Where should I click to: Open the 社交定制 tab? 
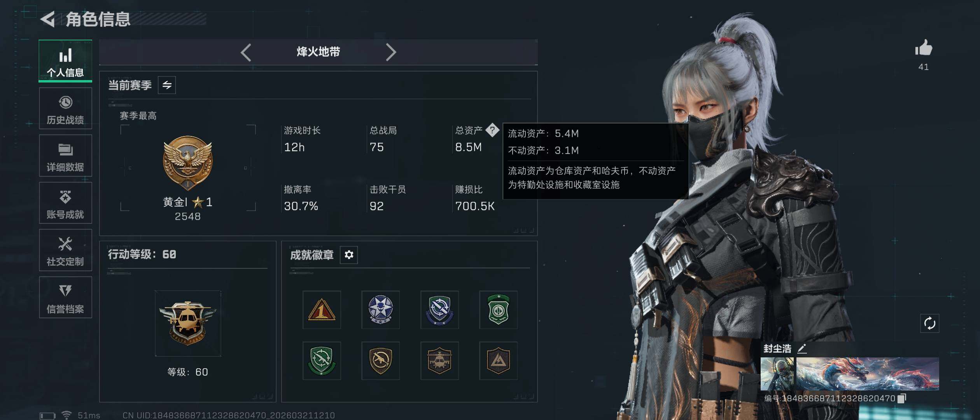[x=65, y=250]
